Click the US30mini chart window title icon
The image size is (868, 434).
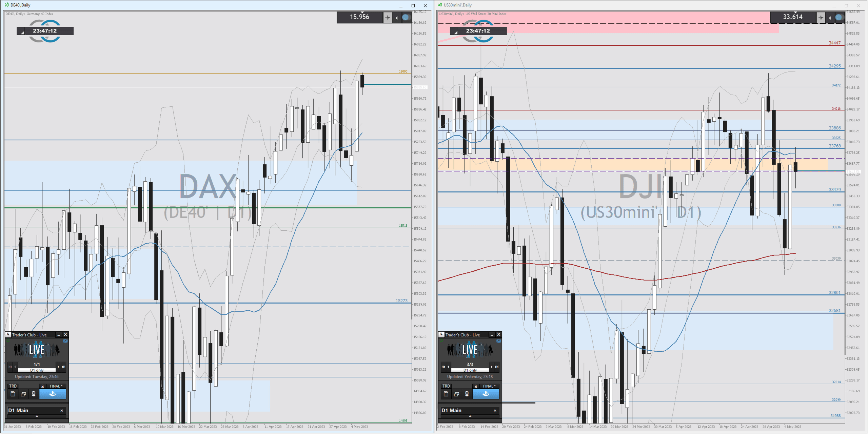tap(440, 5)
